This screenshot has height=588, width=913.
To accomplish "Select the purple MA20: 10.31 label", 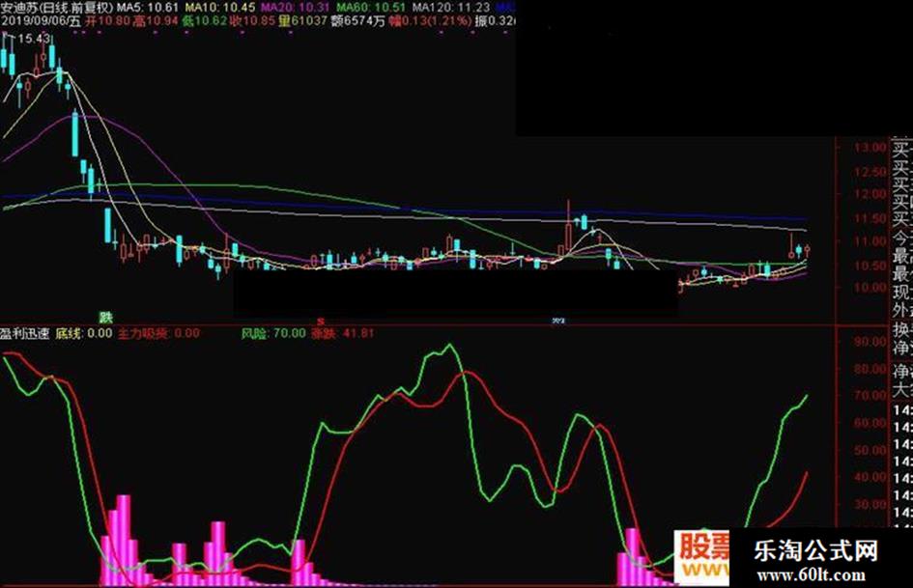I will 295,8.
